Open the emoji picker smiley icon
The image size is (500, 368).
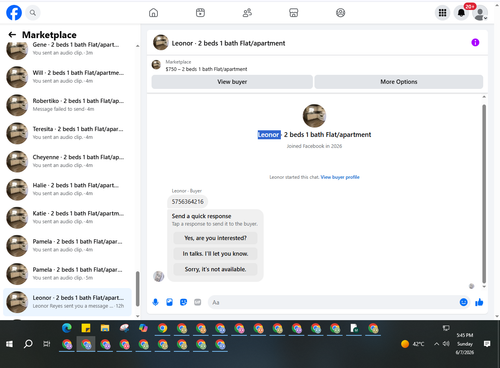pos(463,302)
